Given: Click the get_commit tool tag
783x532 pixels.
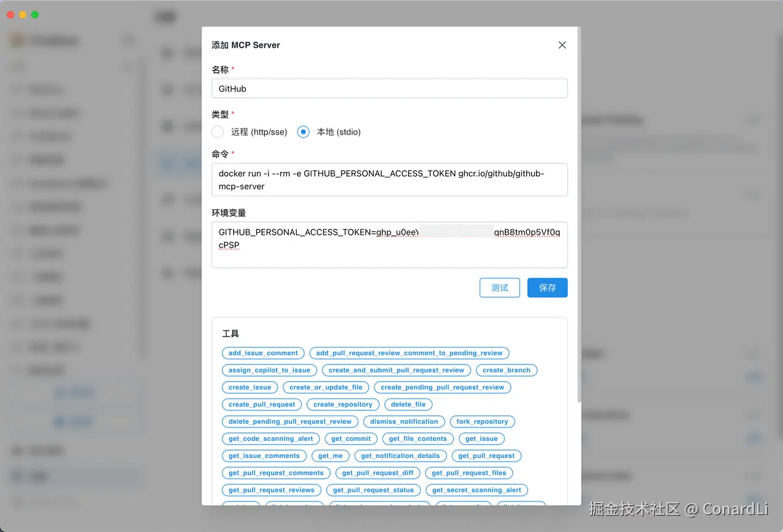Looking at the screenshot, I should pos(351,438).
